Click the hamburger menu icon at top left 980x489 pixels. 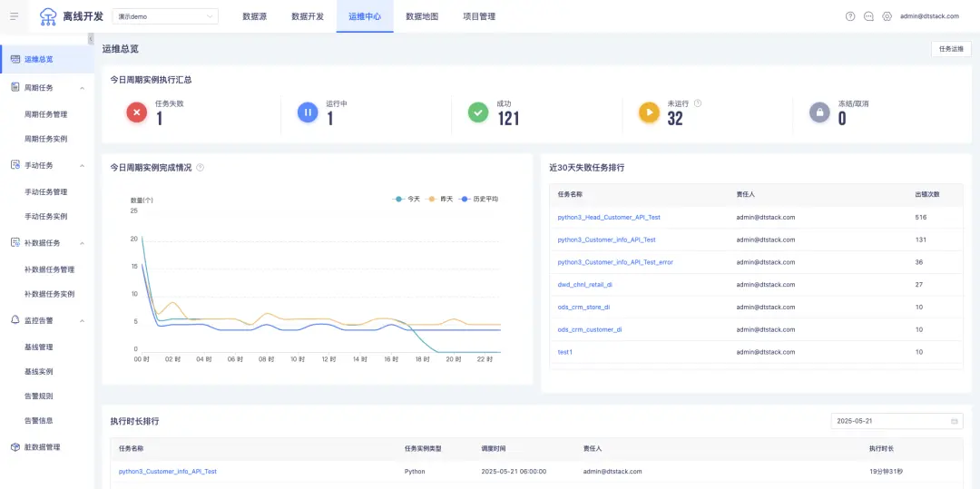click(15, 16)
